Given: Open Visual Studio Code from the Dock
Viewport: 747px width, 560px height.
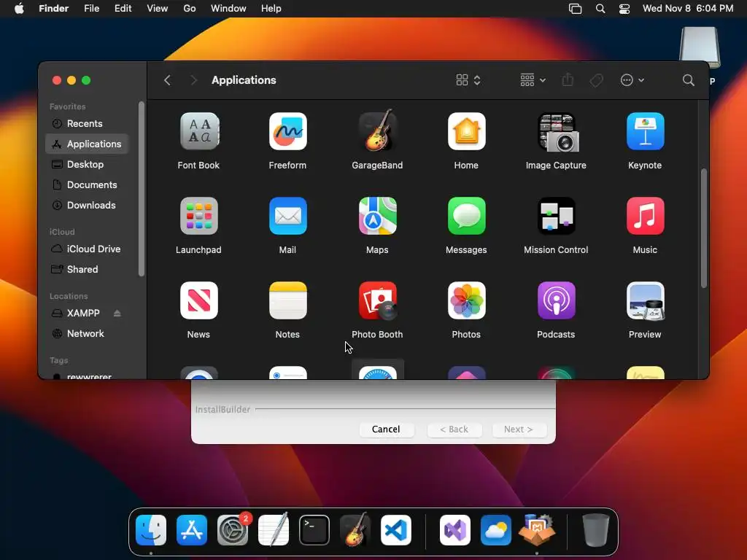Looking at the screenshot, I should [396, 530].
